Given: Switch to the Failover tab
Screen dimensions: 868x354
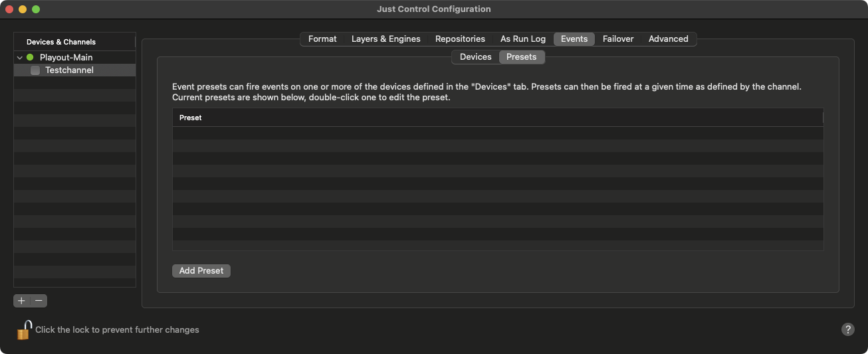Looking at the screenshot, I should click(618, 39).
